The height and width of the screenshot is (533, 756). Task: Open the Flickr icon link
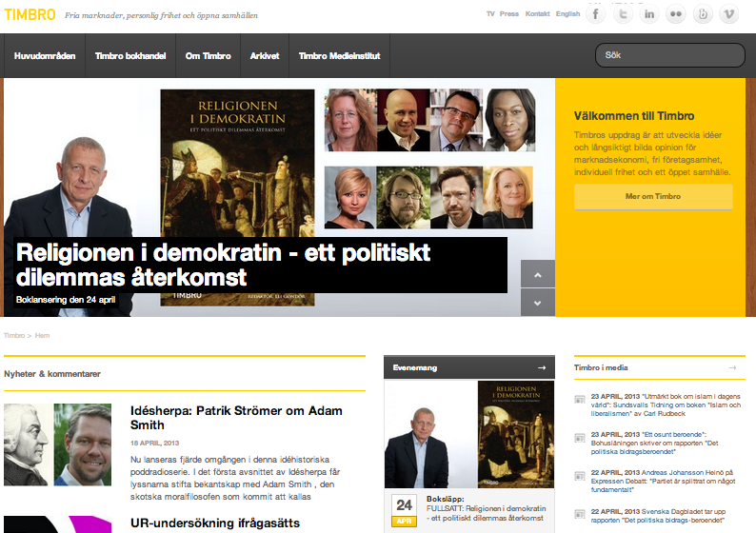[x=676, y=14]
